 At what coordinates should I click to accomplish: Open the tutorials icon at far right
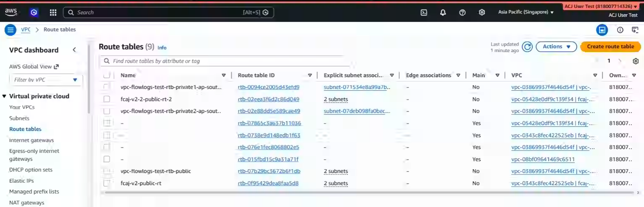635,30
